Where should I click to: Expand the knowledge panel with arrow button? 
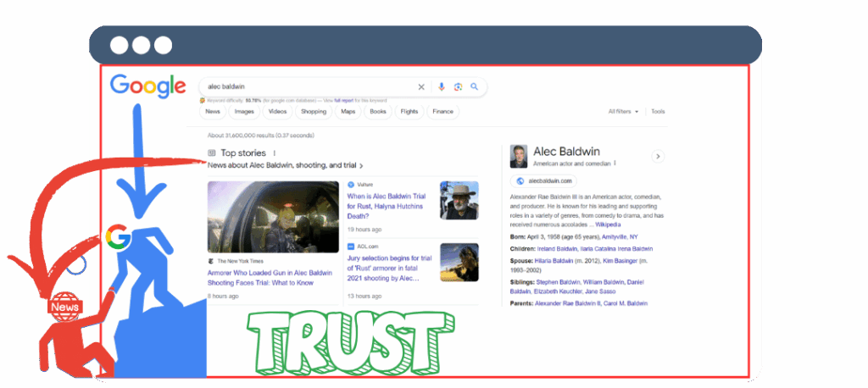[x=658, y=157]
